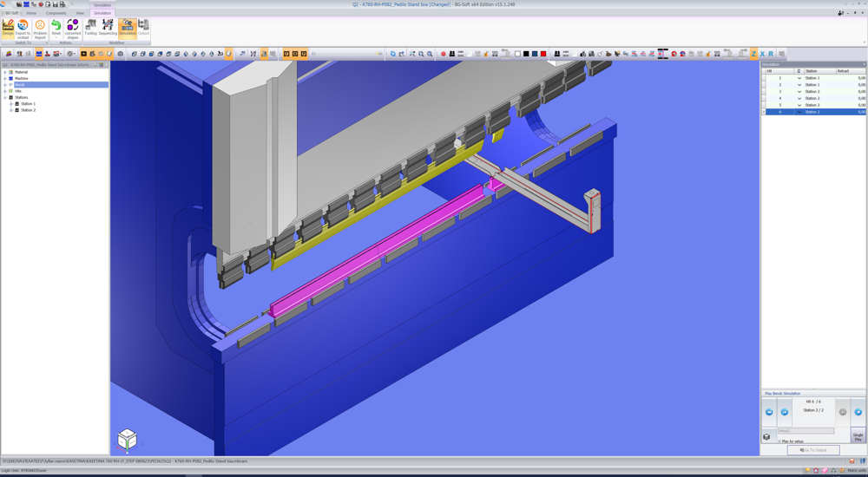Click the red save icon in status bar
The width and height of the screenshot is (868, 477).
852,461
